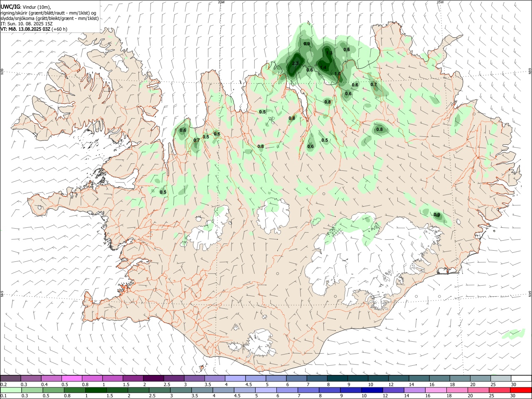Pick the purple 12–14 swatch in the bottom legend row

pos(393,390)
